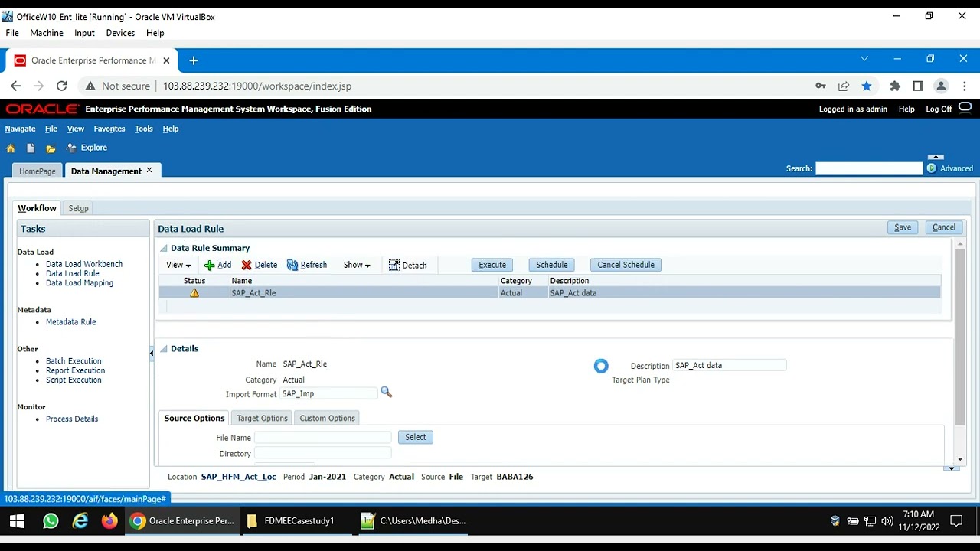Open the Data Load Workbench link
980x551 pixels.
[84, 264]
